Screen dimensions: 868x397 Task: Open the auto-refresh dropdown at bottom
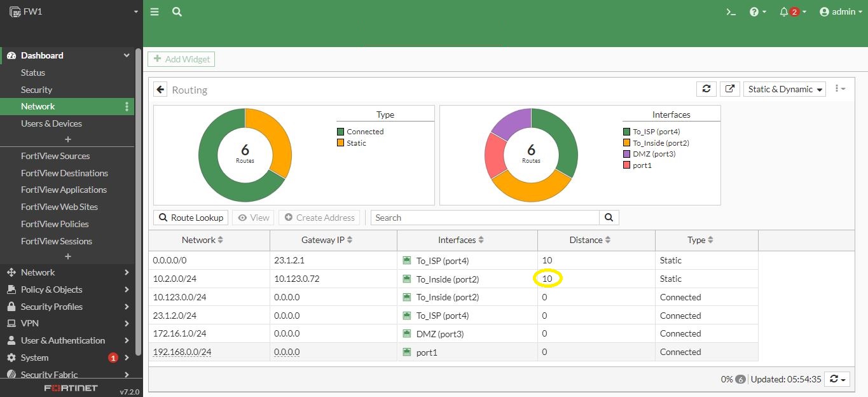(x=837, y=379)
